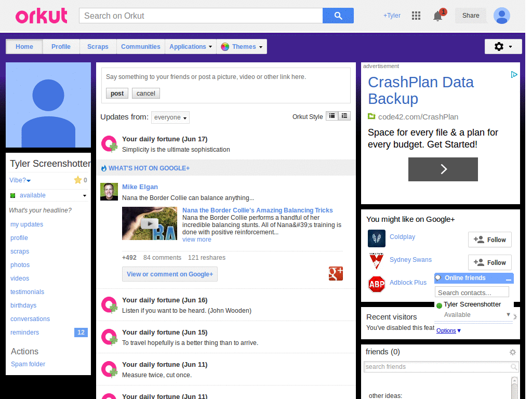Open my updates in sidebar
This screenshot has height=399, width=532.
(27, 224)
